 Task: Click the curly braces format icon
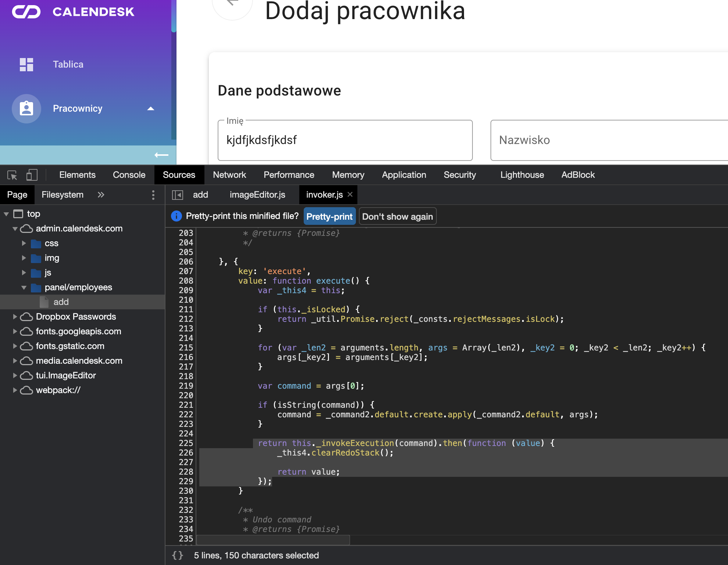178,555
